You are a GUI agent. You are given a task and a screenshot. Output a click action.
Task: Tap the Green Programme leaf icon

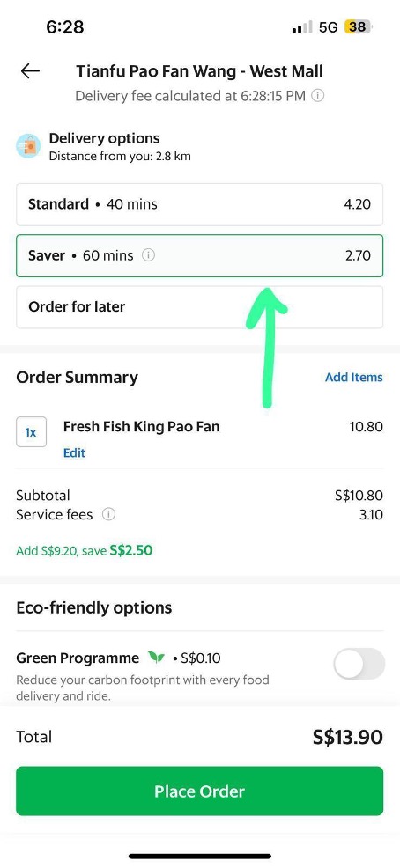pos(156,658)
